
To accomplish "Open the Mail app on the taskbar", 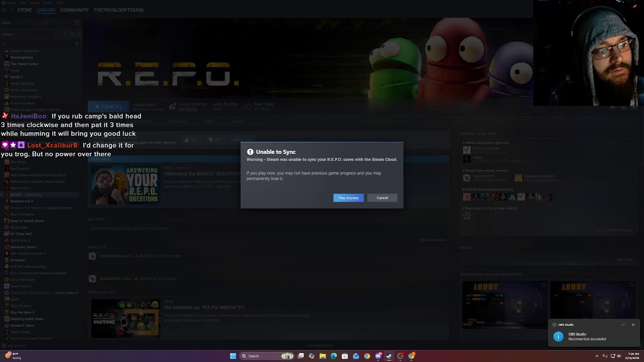I will click(356, 356).
